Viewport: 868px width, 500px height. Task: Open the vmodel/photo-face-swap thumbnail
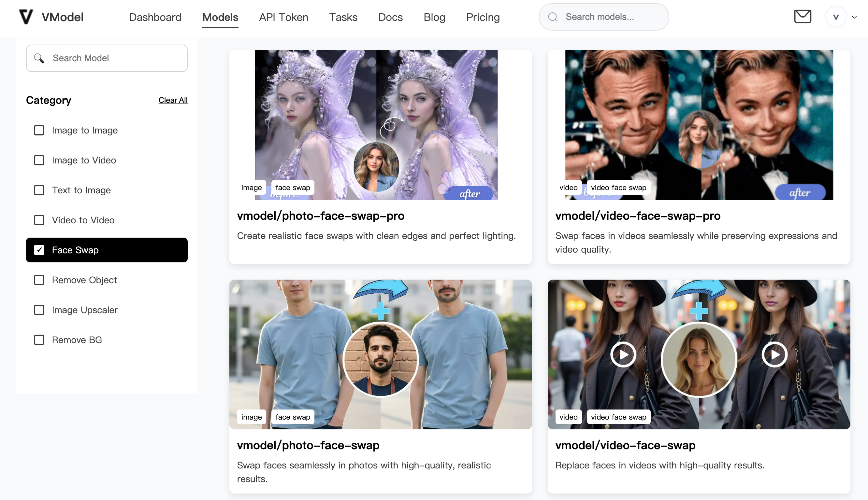380,354
